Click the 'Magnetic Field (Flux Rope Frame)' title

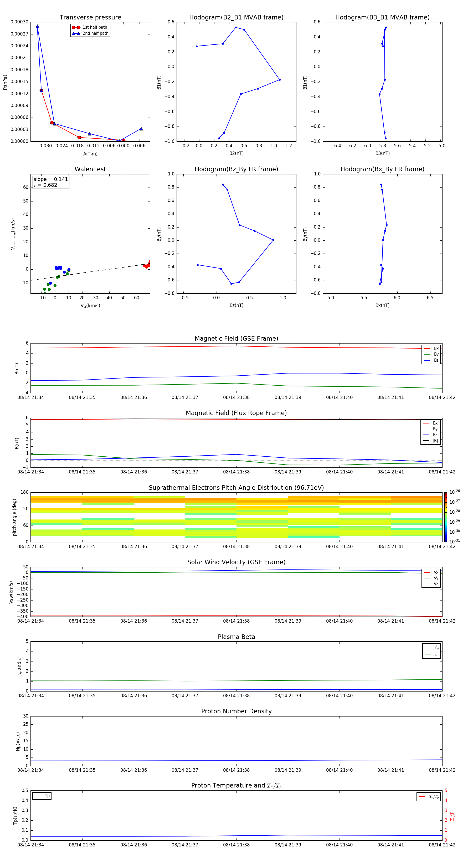pos(236,413)
